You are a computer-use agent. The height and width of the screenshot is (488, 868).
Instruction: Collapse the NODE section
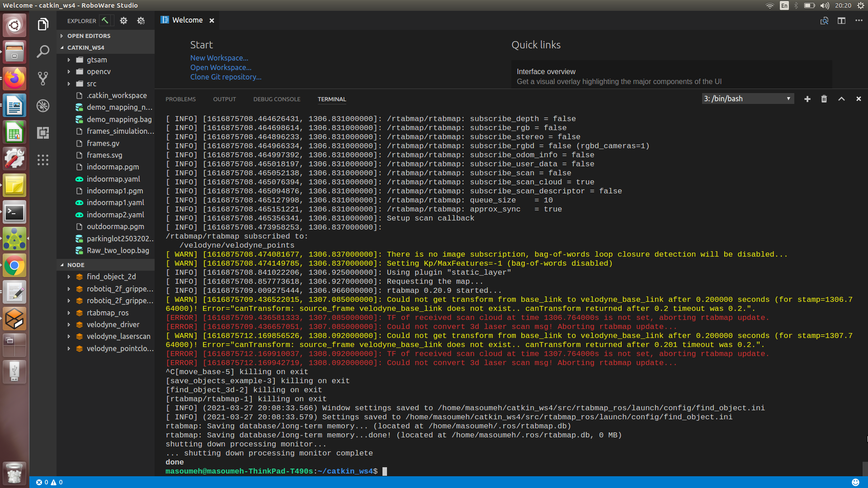[75, 265]
